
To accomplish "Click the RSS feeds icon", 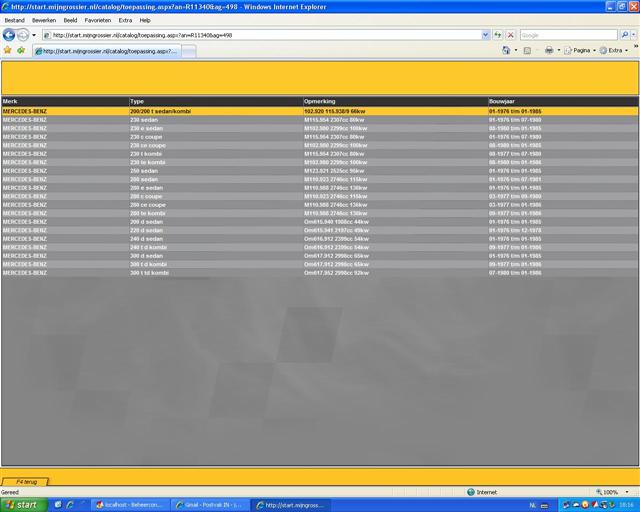I will pos(527,50).
